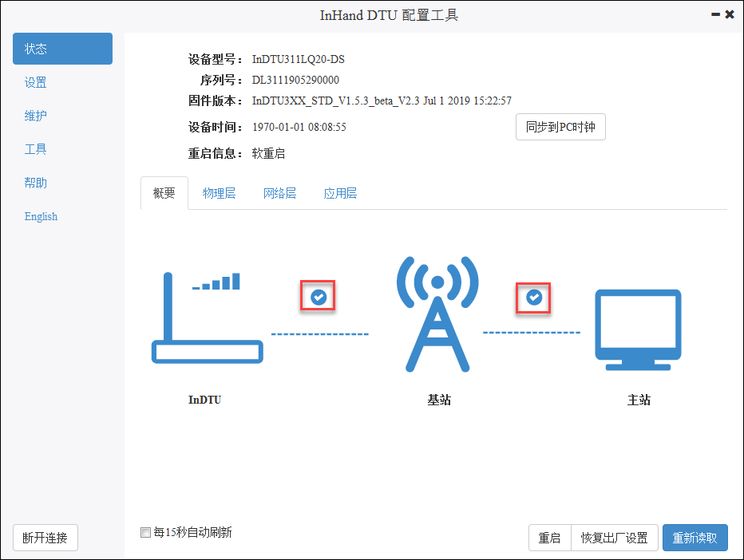This screenshot has height=560, width=744.
Task: Click the check mark between InDTU and base station
Action: click(x=319, y=298)
